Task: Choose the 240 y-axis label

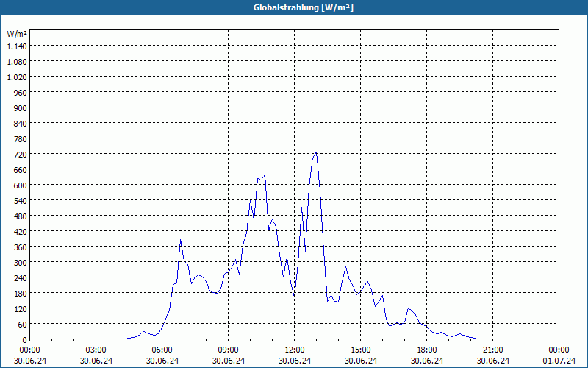Action: pos(21,278)
